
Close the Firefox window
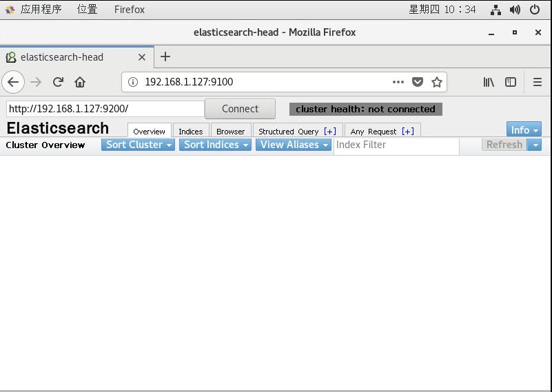pyautogui.click(x=538, y=32)
